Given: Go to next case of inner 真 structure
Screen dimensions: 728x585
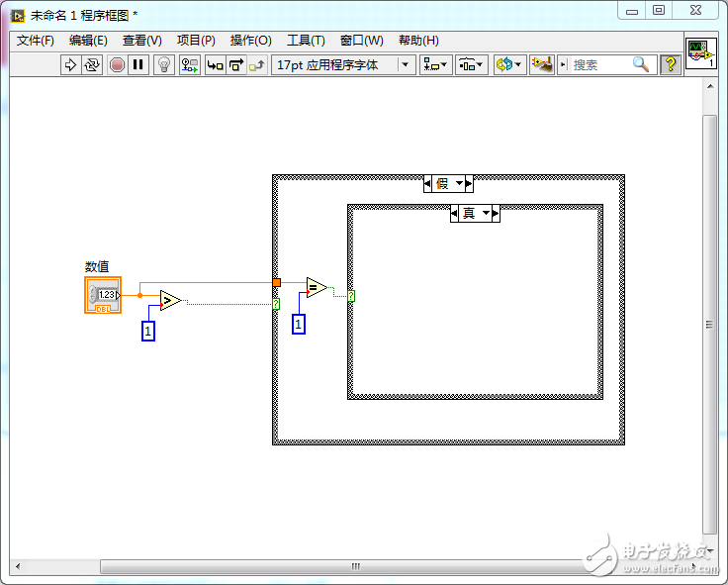Looking at the screenshot, I should 496,213.
